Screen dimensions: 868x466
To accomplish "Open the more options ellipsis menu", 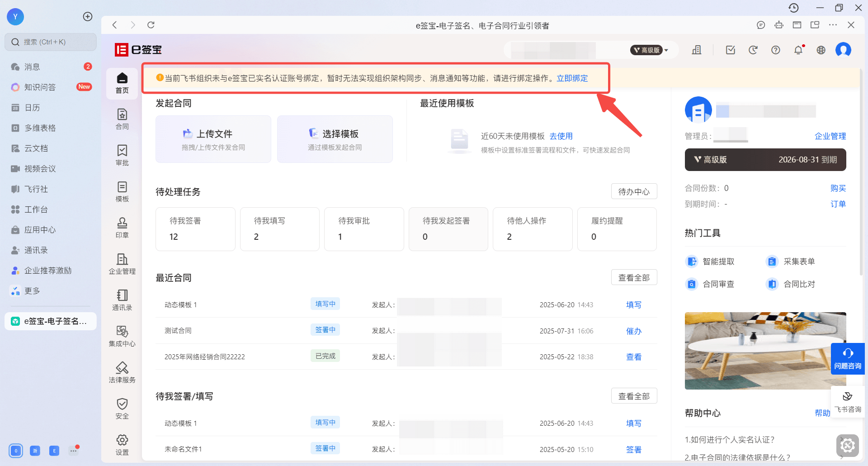I will coord(833,25).
